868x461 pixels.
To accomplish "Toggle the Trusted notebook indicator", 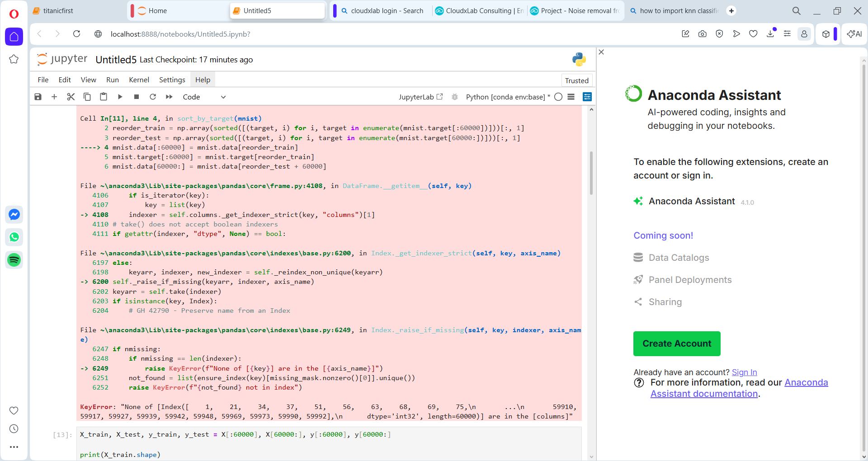I will 576,80.
